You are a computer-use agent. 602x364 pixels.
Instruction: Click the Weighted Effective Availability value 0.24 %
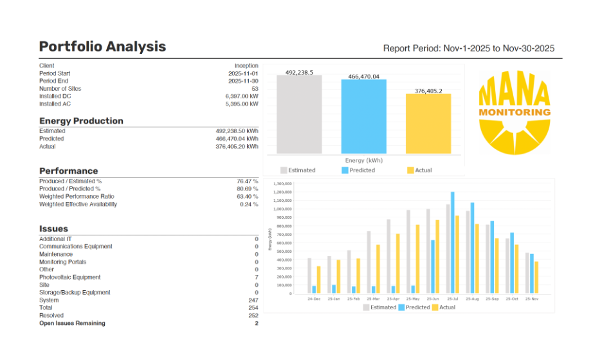pos(249,205)
